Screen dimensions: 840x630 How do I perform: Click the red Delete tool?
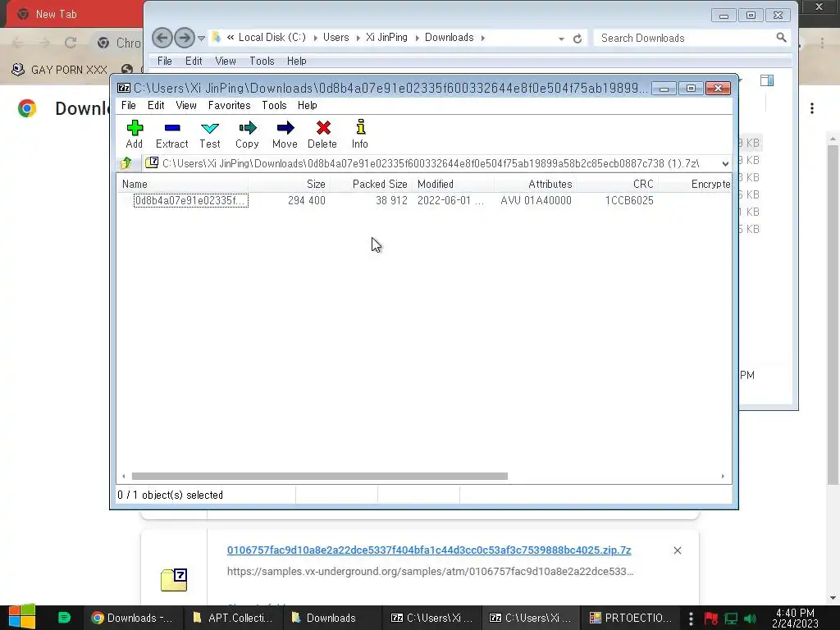pyautogui.click(x=322, y=134)
